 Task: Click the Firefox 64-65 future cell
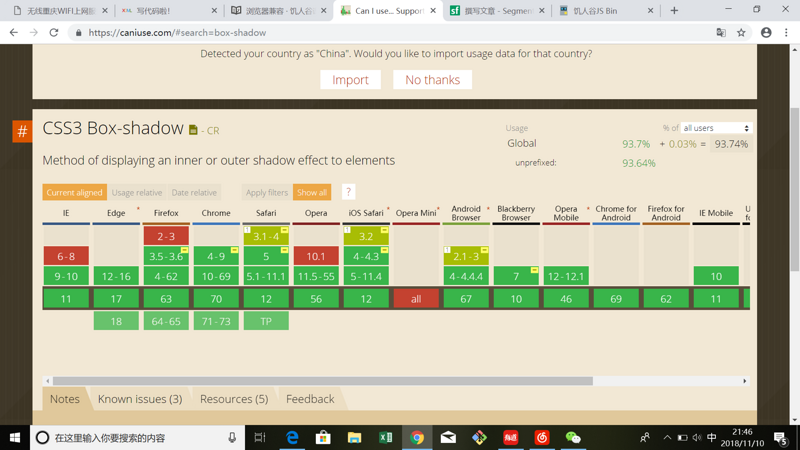point(166,321)
